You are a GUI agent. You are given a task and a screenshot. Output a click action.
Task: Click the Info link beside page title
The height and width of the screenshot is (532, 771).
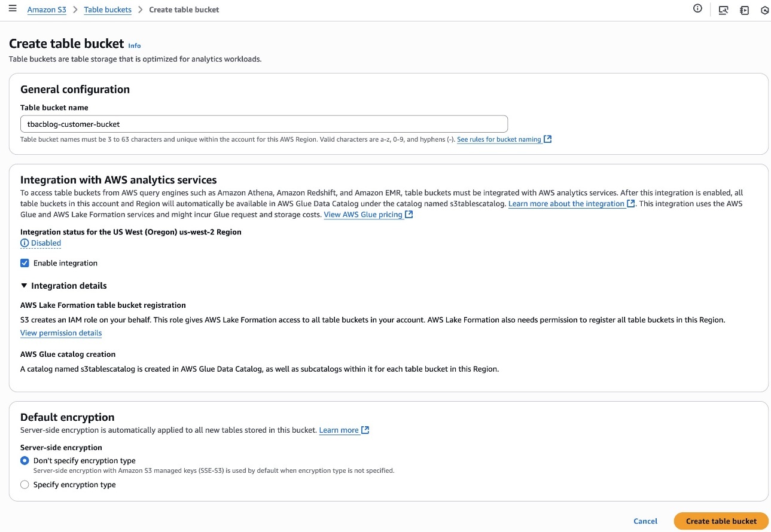pos(135,45)
